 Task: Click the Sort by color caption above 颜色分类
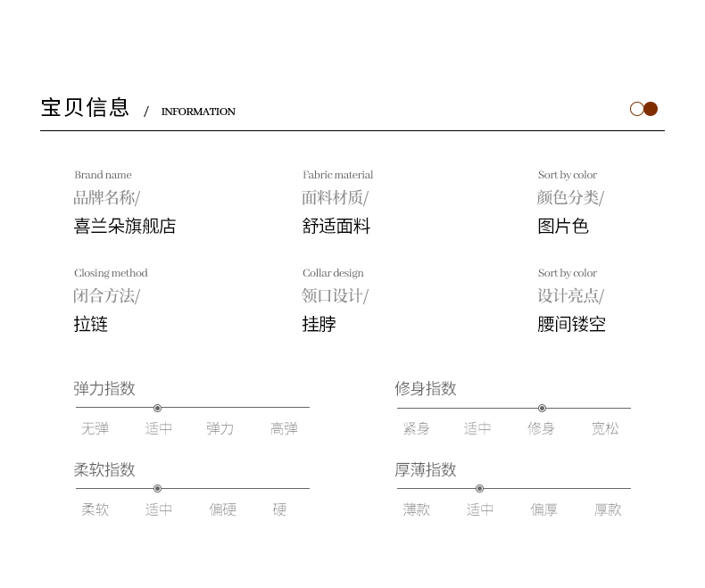click(x=568, y=174)
